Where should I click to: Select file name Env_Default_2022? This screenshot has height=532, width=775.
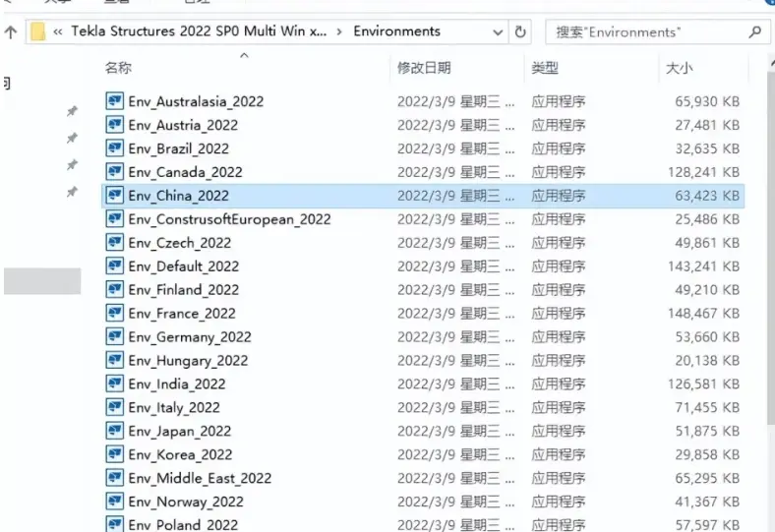pyautogui.click(x=183, y=266)
